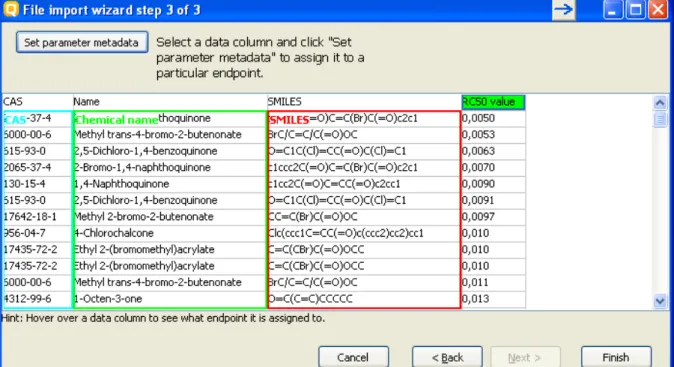Click the name cell 1,4-Naphthoquinone
The width and height of the screenshot is (674, 367).
pos(170,184)
